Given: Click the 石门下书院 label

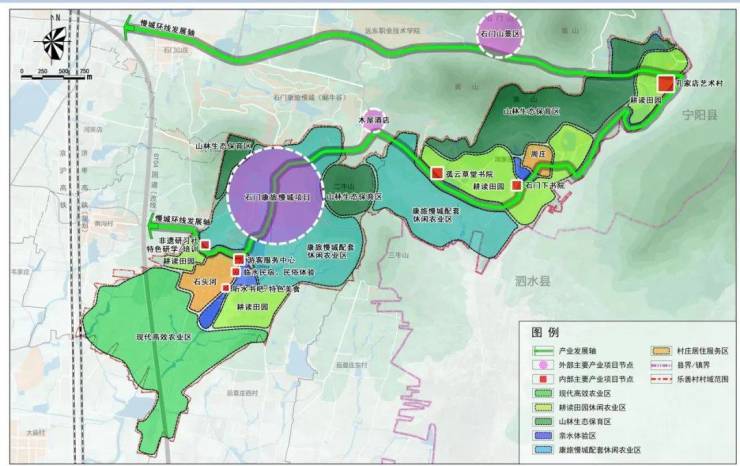Looking at the screenshot, I should coord(544,186).
